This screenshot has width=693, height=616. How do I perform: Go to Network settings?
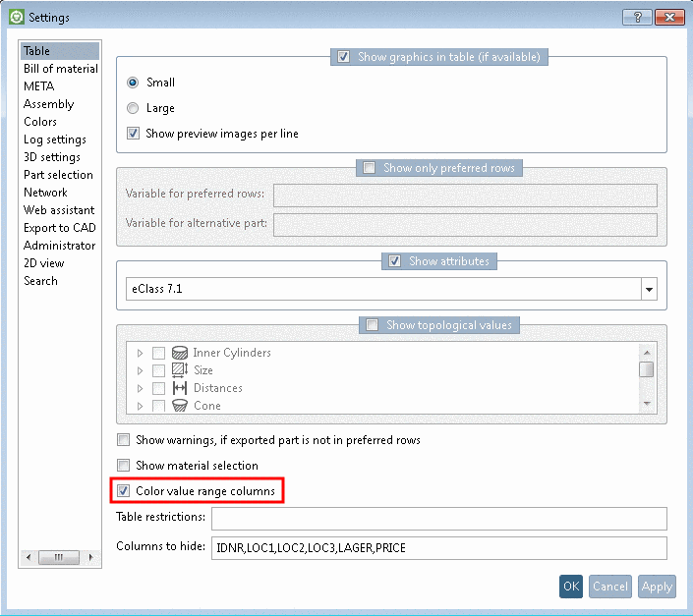pos(45,193)
